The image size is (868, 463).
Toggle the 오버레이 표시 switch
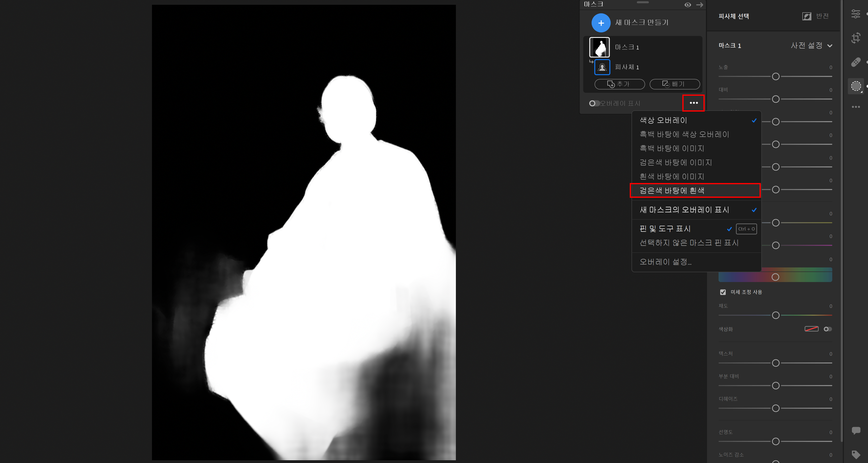click(x=594, y=103)
